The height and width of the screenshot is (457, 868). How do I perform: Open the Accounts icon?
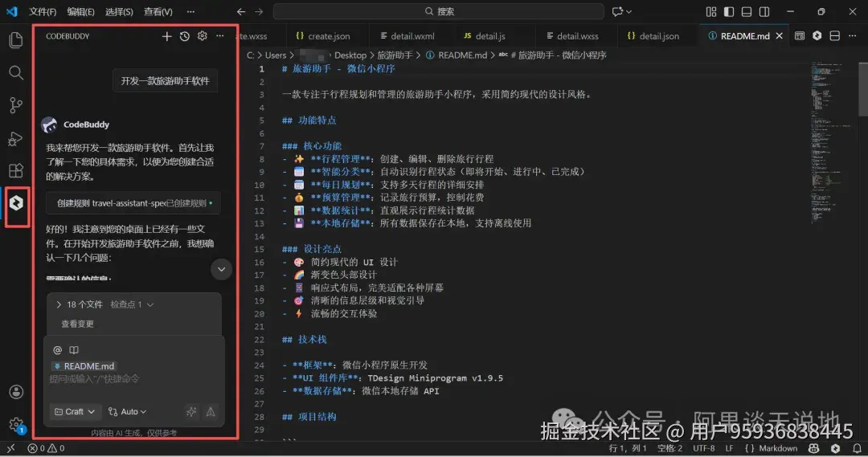coord(16,392)
